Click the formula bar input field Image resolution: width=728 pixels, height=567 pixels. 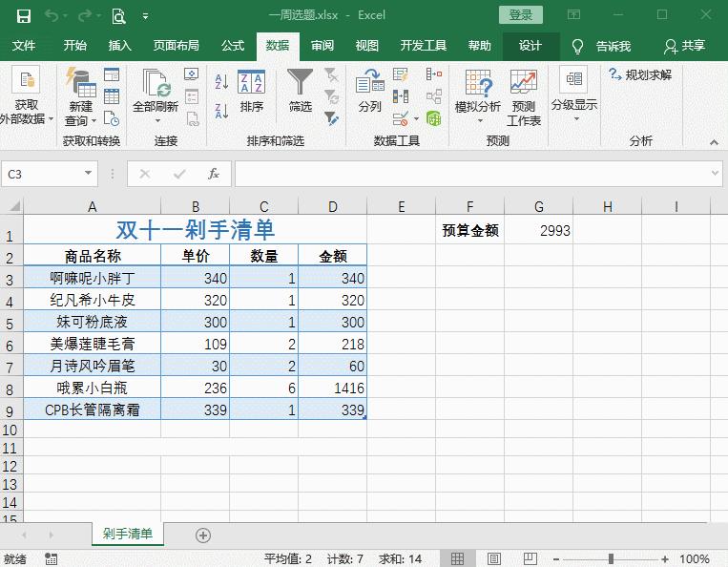tap(472, 174)
